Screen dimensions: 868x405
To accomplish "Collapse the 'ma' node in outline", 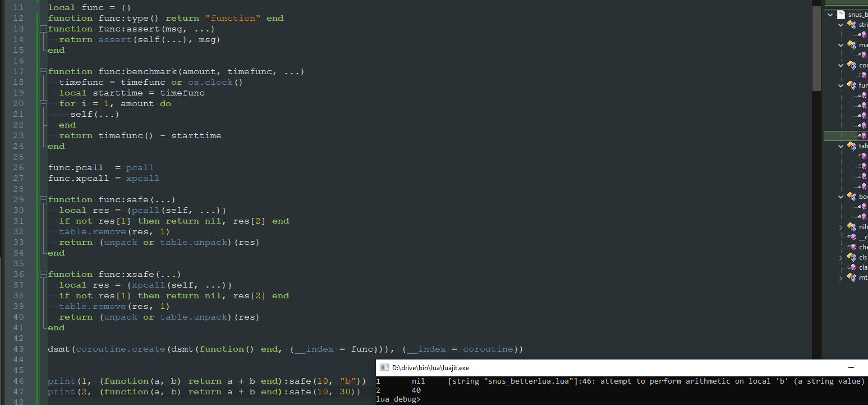I will (x=841, y=45).
